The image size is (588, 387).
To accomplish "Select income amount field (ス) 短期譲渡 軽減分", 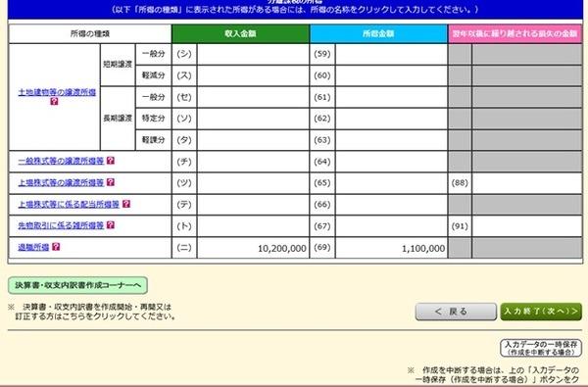I will point(253,75).
